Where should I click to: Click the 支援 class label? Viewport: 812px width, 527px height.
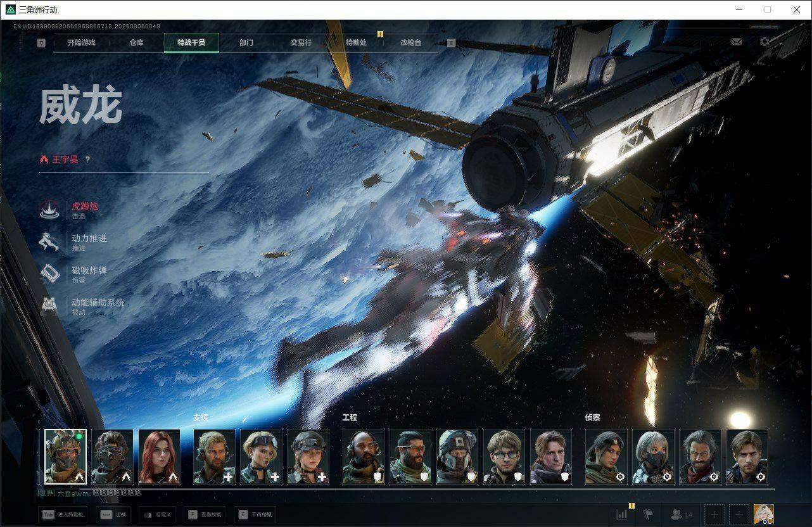pos(201,417)
